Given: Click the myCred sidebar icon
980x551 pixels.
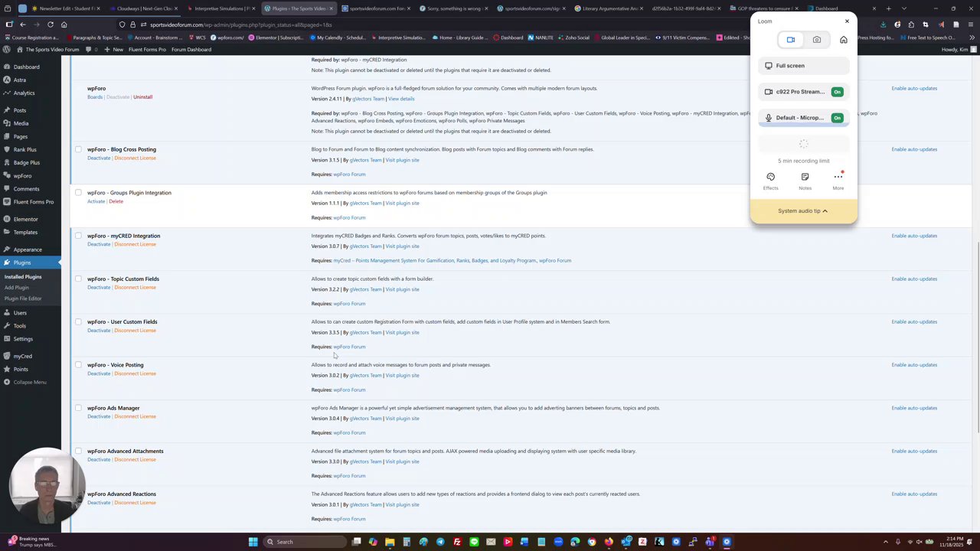Looking at the screenshot, I should coord(7,356).
